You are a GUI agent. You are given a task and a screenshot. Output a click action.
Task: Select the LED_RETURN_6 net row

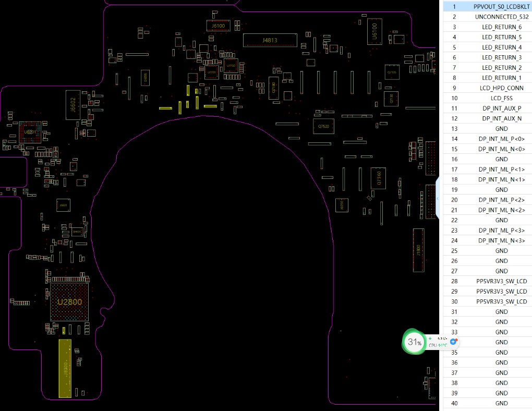(487, 27)
